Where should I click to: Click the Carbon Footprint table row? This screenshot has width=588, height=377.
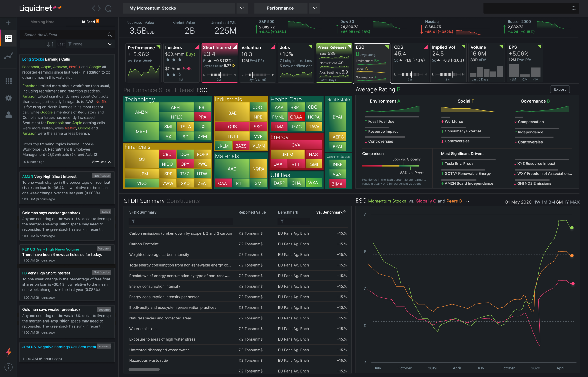[238, 244]
